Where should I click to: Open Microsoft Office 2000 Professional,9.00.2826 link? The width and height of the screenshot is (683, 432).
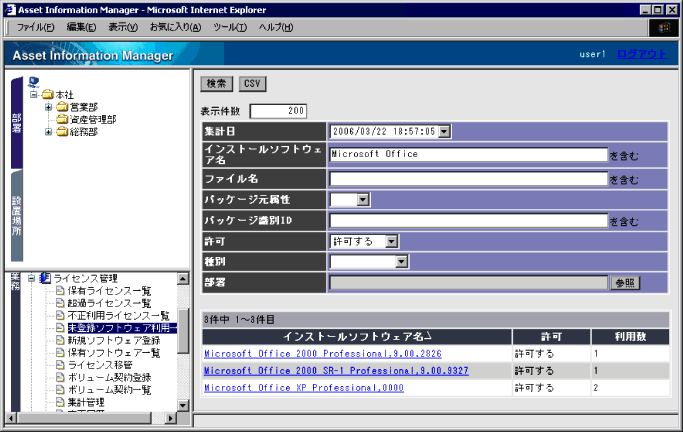[323, 354]
